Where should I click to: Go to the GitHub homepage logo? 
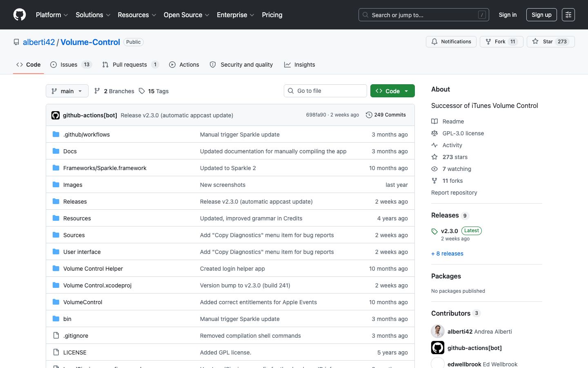20,15
